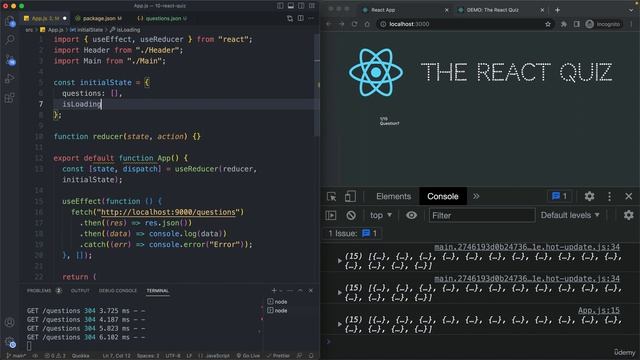The image size is (640, 360).
Task: Activate DevTools inspect element picker
Action: click(x=331, y=197)
